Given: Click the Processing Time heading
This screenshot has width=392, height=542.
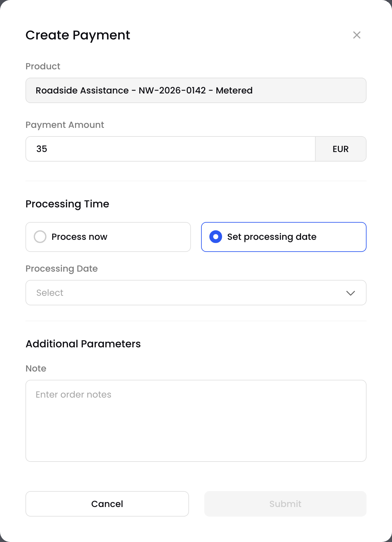Looking at the screenshot, I should tap(67, 204).
